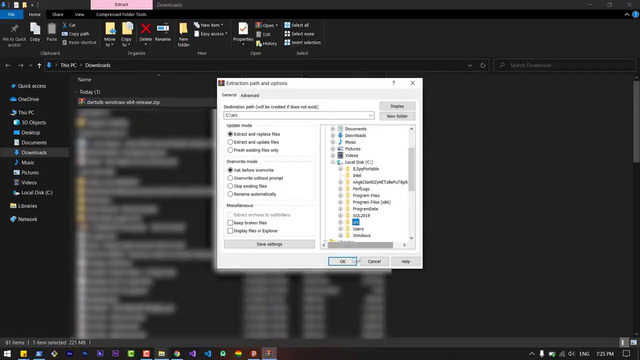
Task: Click the dialog's question mark help icon
Action: coord(393,83)
